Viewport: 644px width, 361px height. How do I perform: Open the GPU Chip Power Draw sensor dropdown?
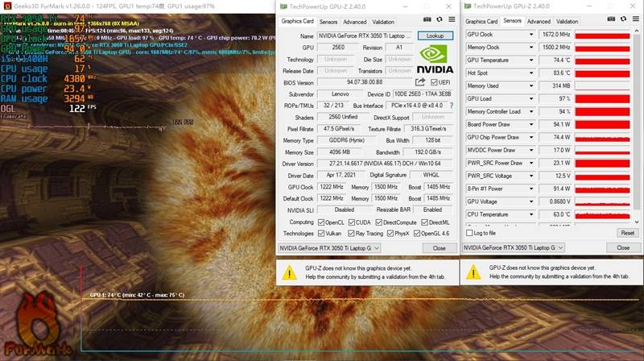click(531, 137)
